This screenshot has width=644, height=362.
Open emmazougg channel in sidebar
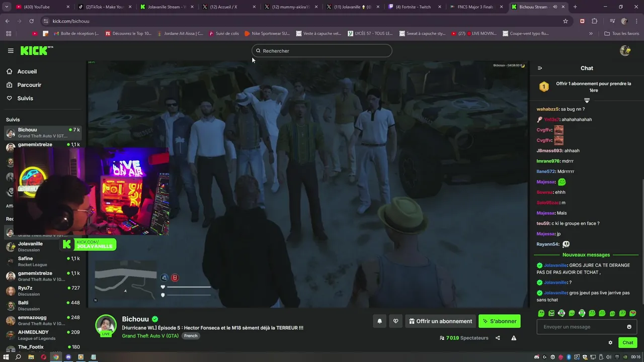(x=43, y=320)
